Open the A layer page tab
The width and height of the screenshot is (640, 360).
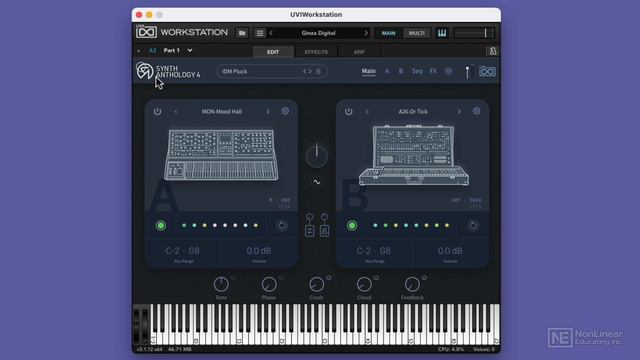[387, 71]
